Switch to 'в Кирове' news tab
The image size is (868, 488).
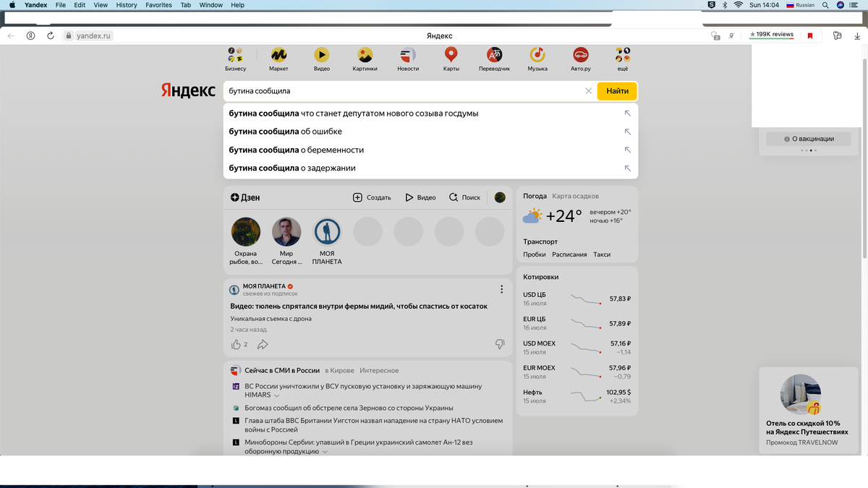pos(339,371)
